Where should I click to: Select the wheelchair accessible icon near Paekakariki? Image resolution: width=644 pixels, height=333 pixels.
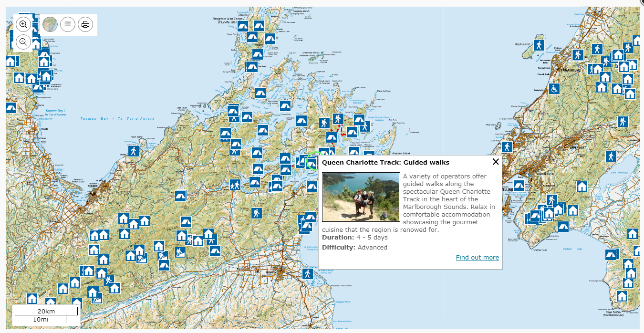click(554, 89)
